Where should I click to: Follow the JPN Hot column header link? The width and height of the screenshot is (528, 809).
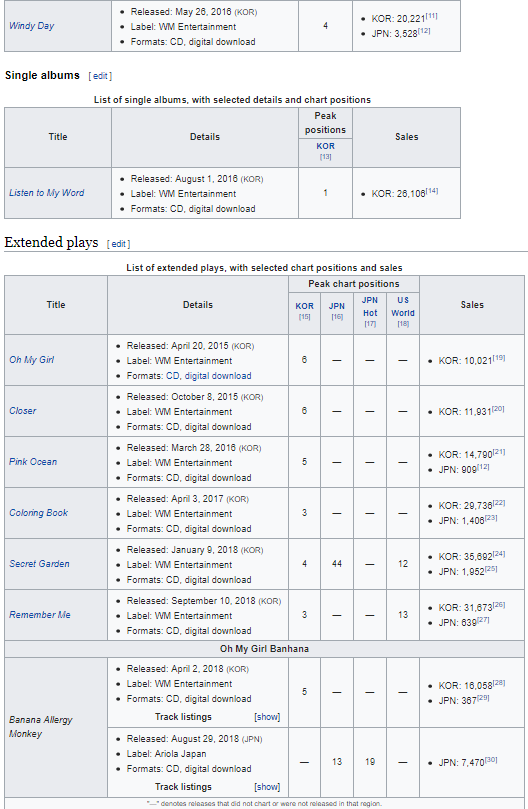(370, 306)
